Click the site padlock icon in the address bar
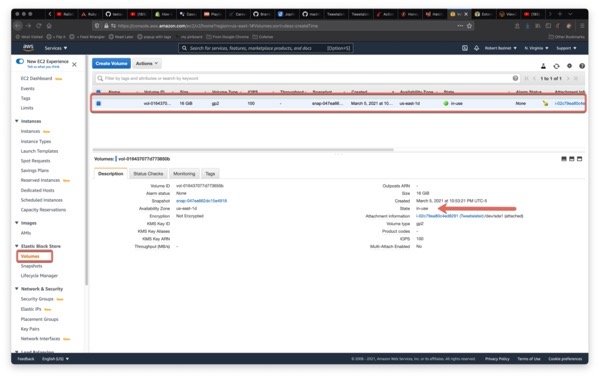Viewport: 599px width, 378px height. tap(106, 26)
